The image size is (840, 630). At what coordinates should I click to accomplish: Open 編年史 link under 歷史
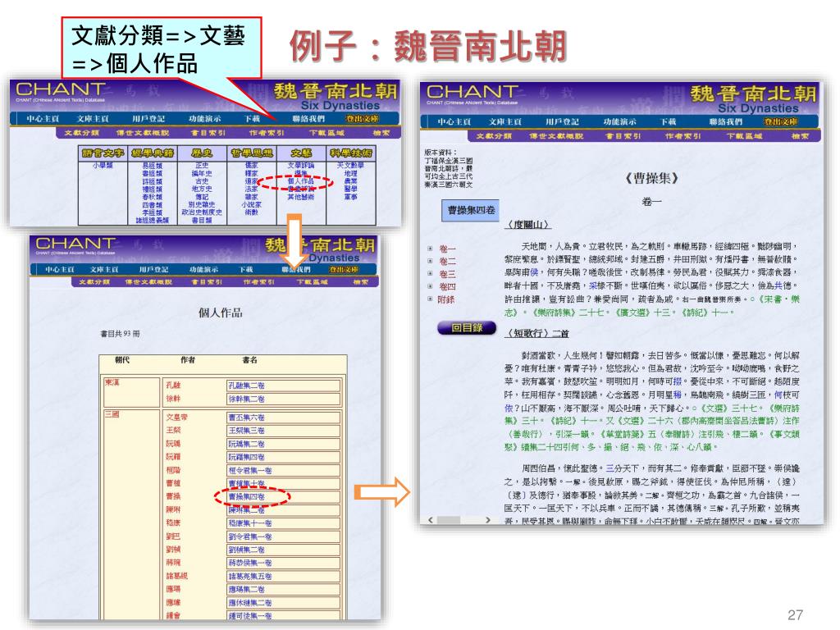click(x=202, y=174)
